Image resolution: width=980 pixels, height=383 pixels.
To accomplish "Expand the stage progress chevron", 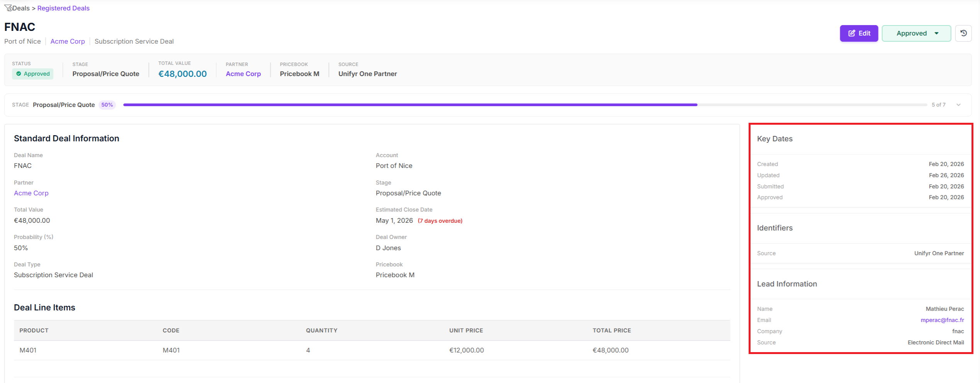I will [x=958, y=105].
